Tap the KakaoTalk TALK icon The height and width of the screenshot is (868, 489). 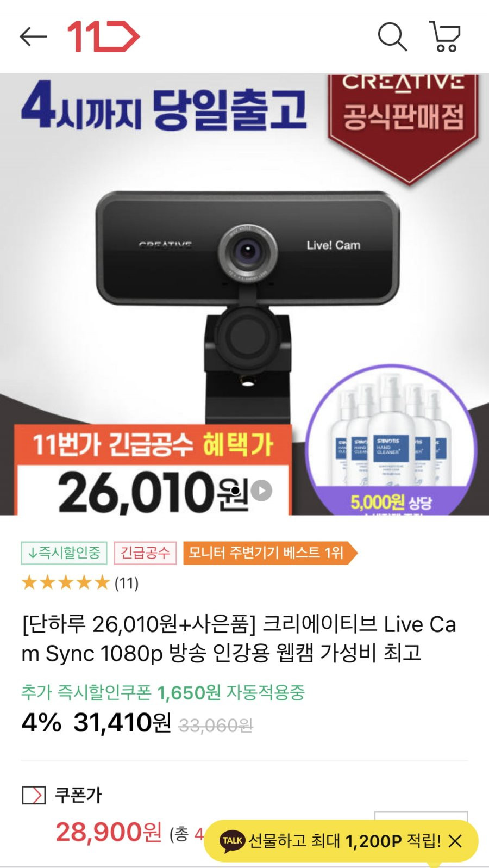tap(232, 840)
